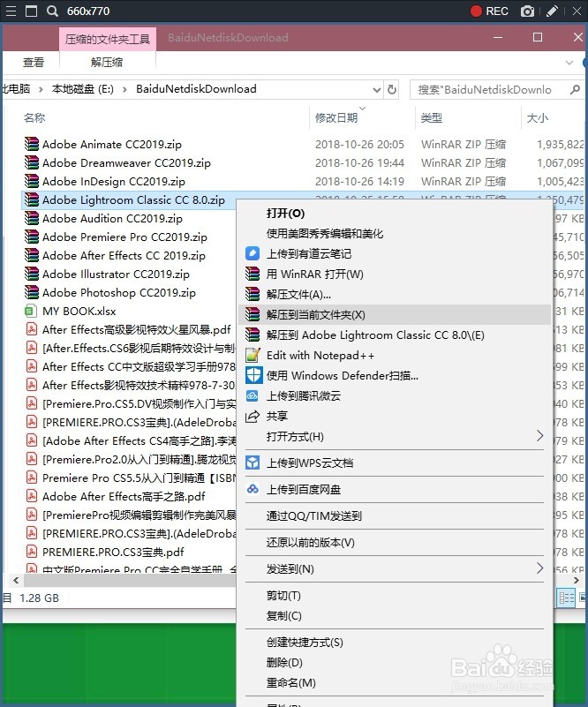Click the PDF icon of PREMIERE.PRO.CS3宝典.pdf

click(x=31, y=552)
